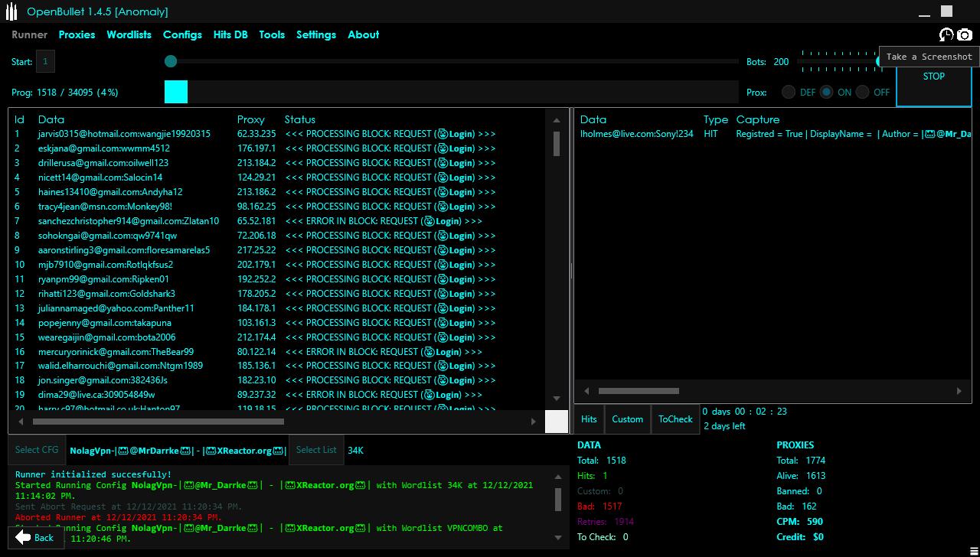
Task: Select the DEF proxy mode radio button
Action: (x=789, y=92)
